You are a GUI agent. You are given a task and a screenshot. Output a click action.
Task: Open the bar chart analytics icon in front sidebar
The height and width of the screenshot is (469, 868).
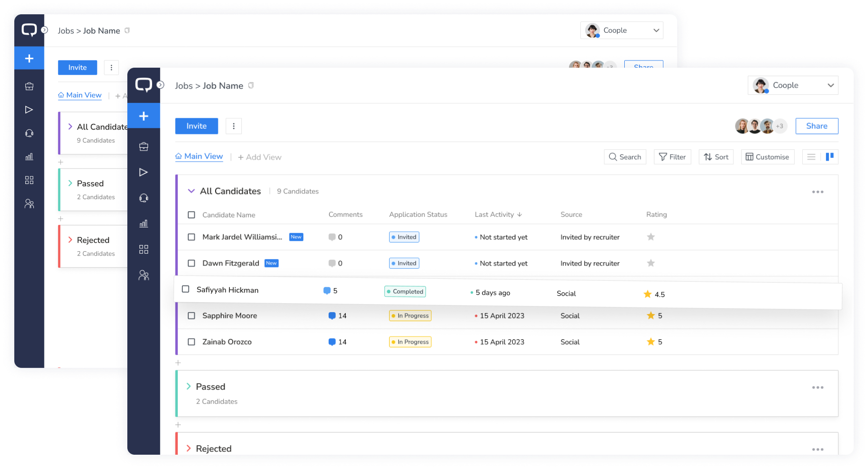[144, 224]
